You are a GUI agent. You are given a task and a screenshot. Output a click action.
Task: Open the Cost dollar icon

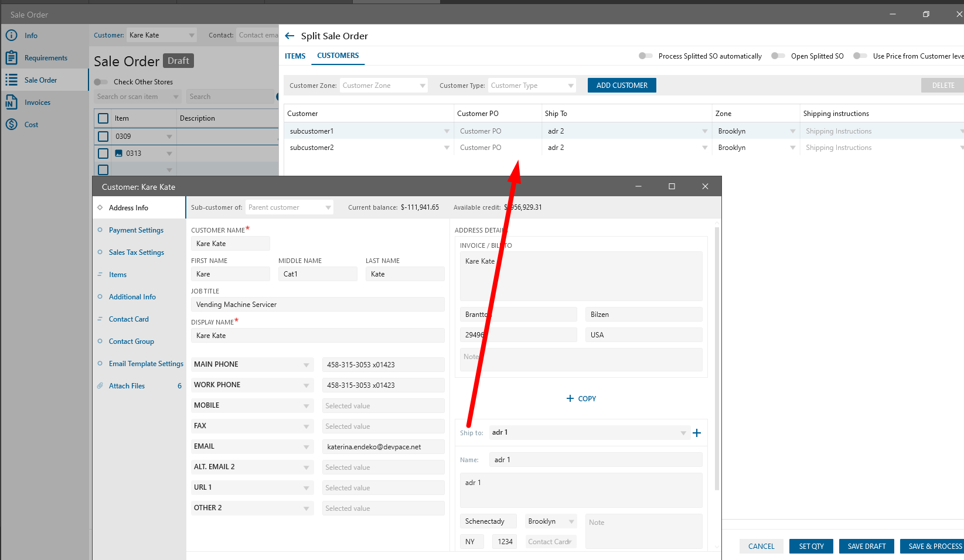pyautogui.click(x=11, y=125)
